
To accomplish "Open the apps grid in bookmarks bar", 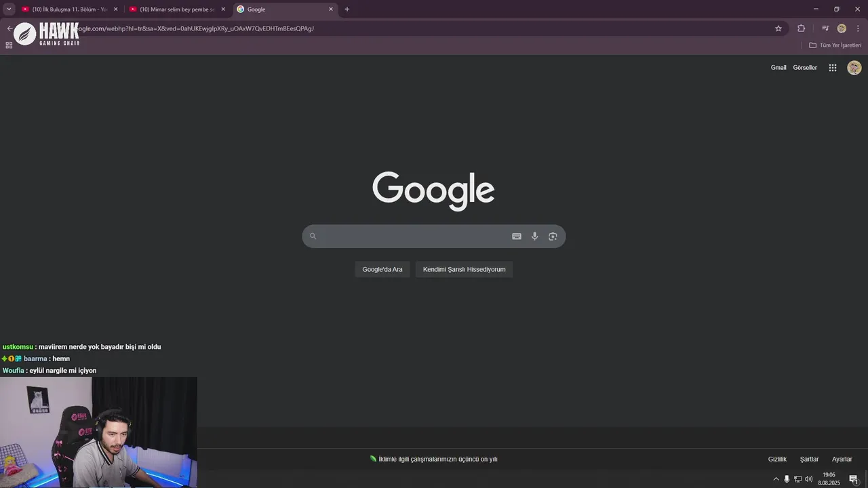I will tap(9, 45).
